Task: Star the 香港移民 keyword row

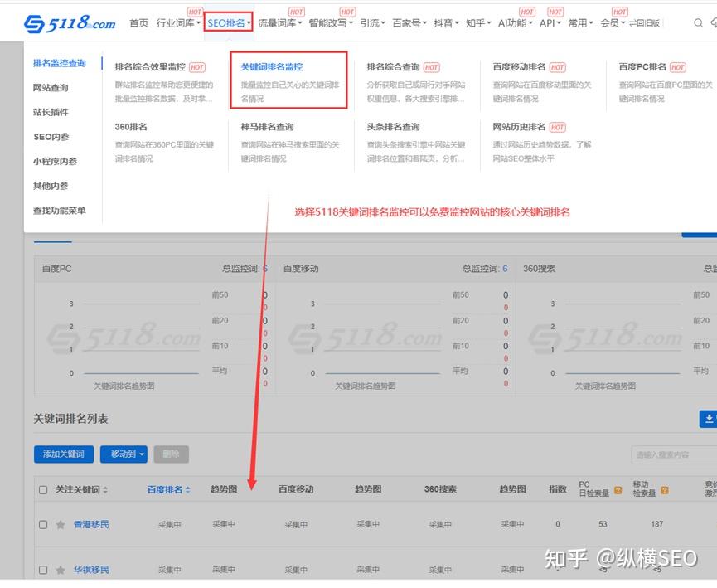Action: 61,524
